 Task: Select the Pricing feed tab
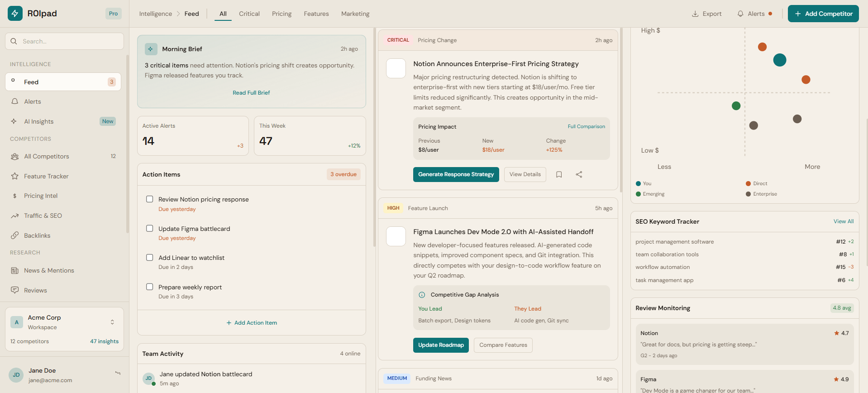tap(281, 14)
